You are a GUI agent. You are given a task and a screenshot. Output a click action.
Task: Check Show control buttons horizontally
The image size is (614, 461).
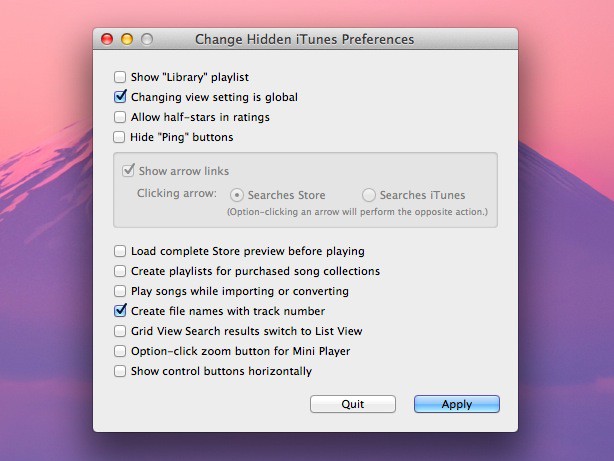tap(120, 371)
